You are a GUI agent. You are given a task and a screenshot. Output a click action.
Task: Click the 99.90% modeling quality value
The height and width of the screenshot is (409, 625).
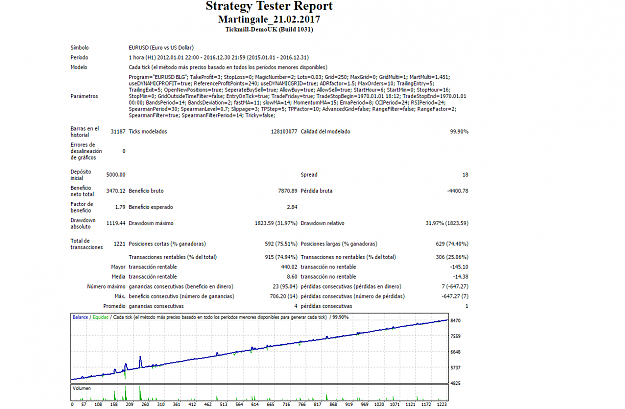click(459, 132)
